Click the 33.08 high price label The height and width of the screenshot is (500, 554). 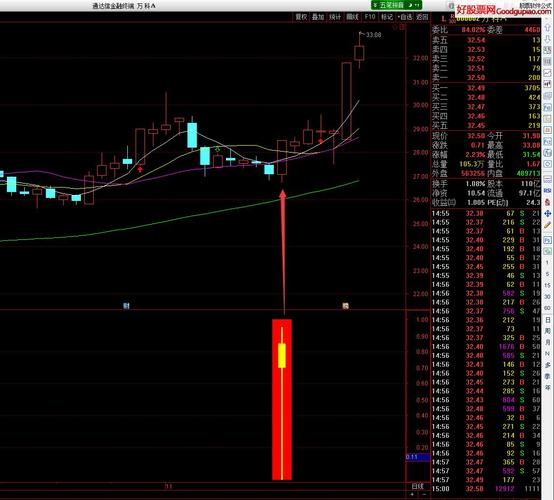point(373,35)
